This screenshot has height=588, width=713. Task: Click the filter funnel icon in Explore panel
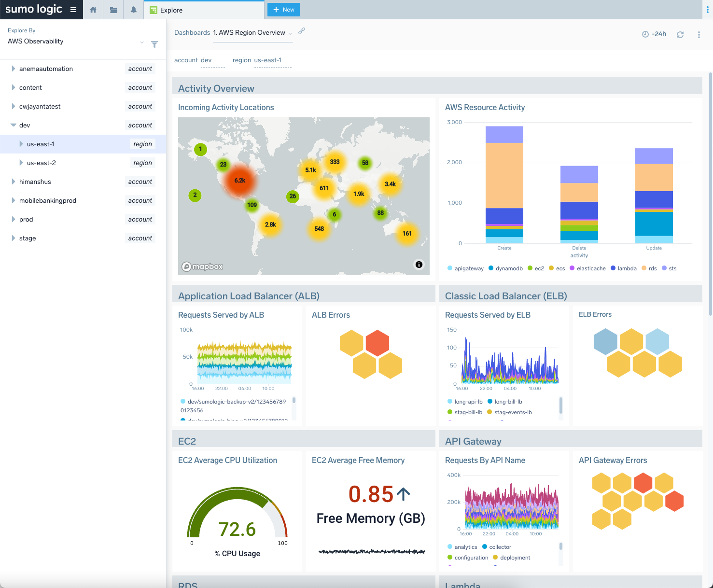(154, 44)
